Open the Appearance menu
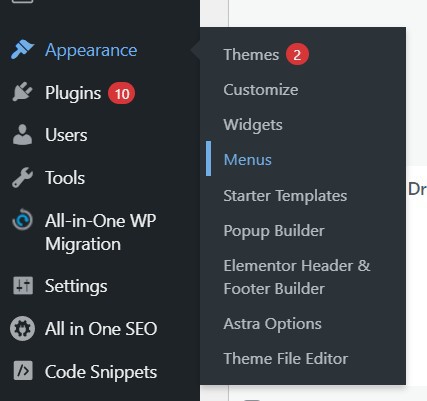The image size is (427, 401). coord(91,50)
